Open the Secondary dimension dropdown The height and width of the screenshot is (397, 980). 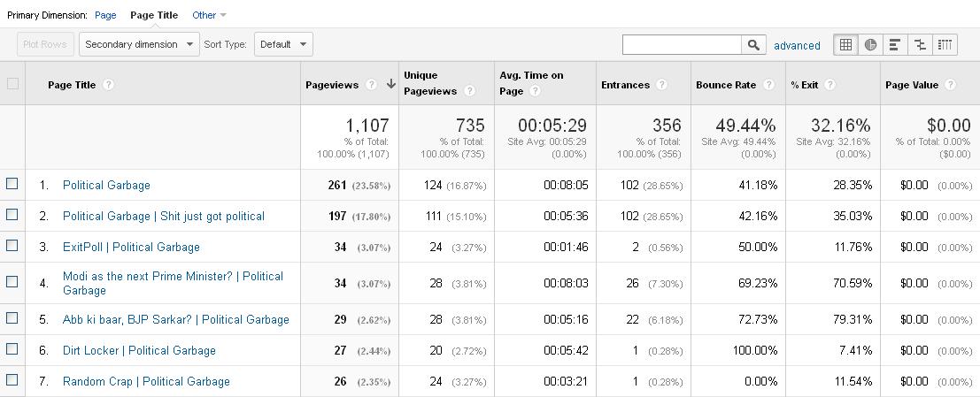(139, 44)
